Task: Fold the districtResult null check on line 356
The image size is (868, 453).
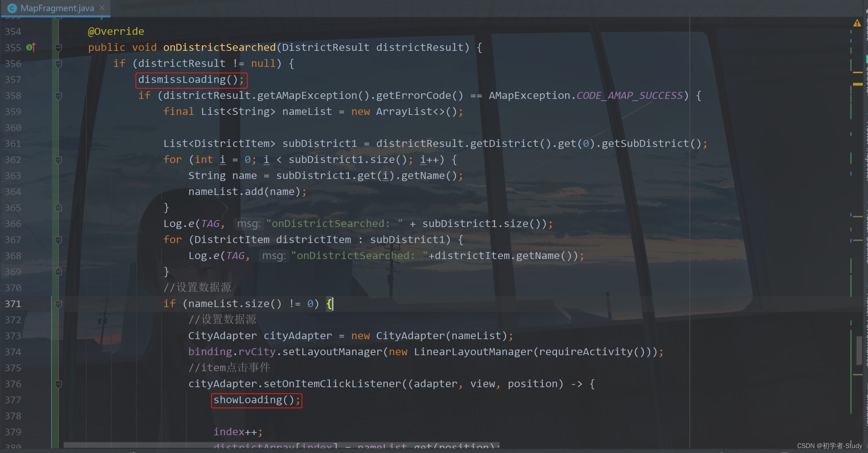Action: [58, 63]
